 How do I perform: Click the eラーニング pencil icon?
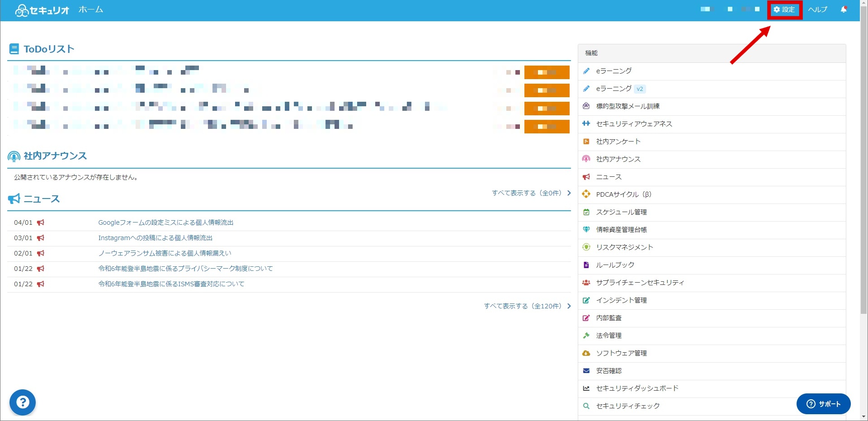(x=586, y=71)
